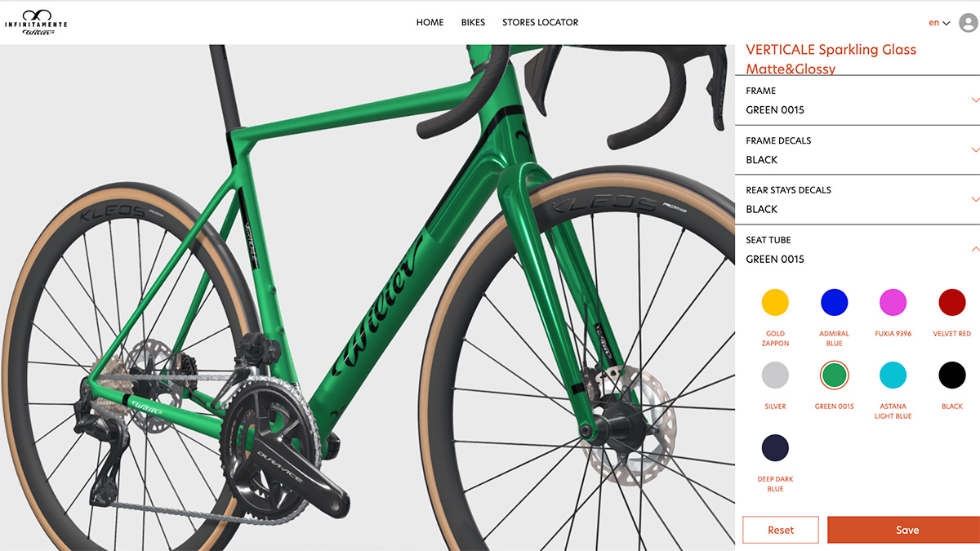
Task: Open the en language dropdown
Action: (939, 23)
